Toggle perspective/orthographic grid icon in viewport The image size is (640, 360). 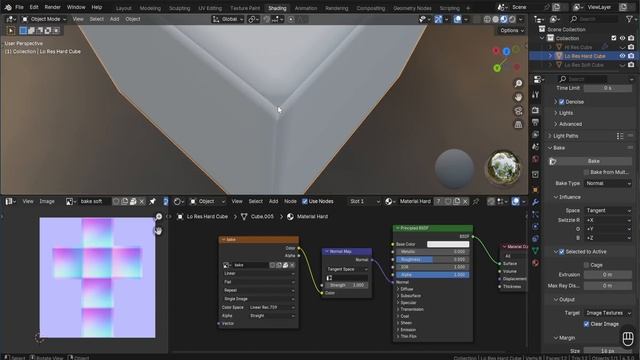[x=518, y=124]
